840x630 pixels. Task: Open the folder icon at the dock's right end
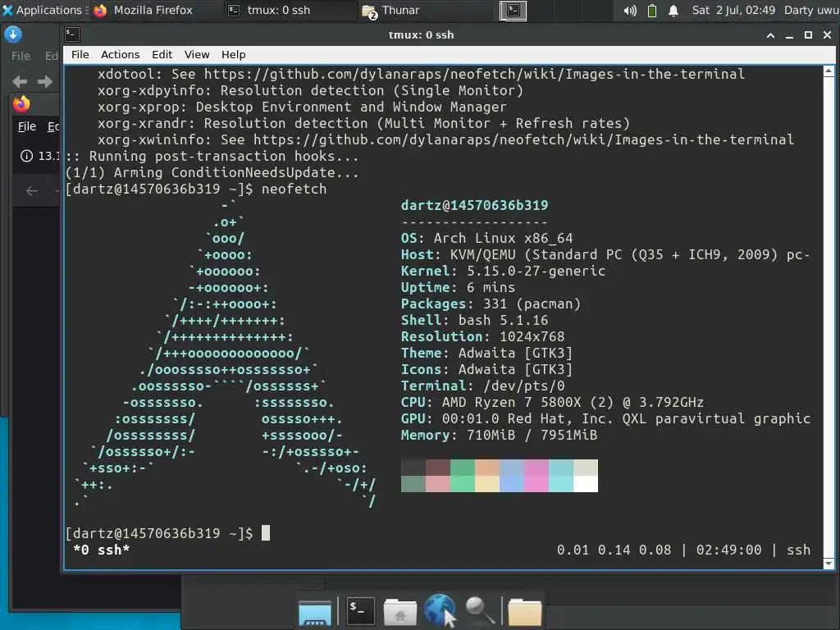coord(524,611)
